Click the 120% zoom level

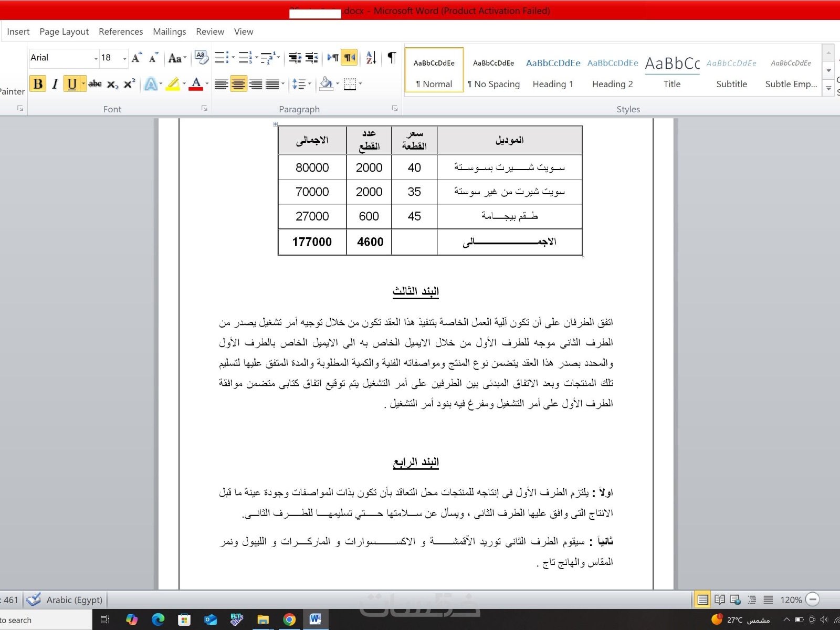click(791, 600)
